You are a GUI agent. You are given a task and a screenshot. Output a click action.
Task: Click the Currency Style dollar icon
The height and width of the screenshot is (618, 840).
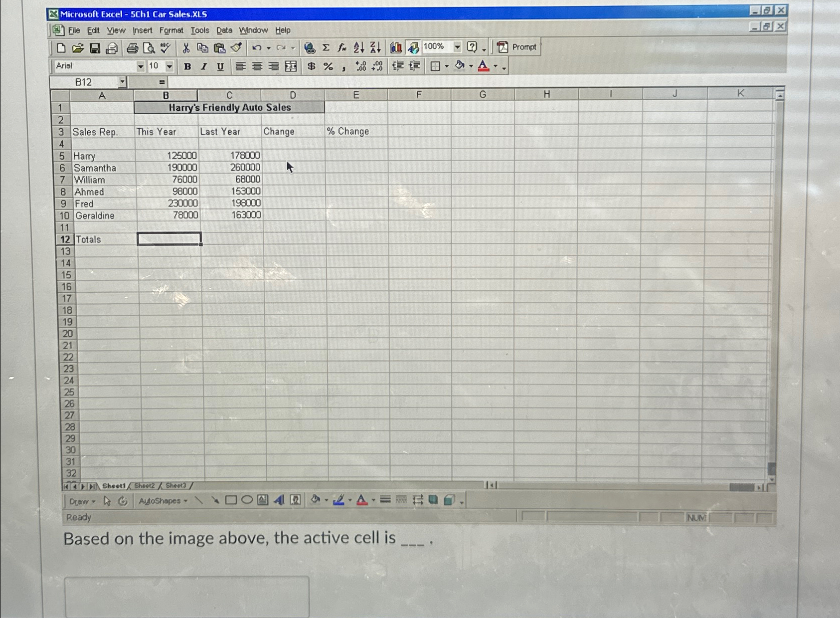point(311,66)
